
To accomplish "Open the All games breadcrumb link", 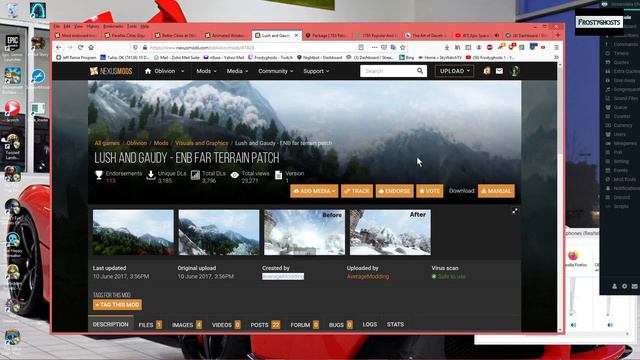I will tap(107, 143).
